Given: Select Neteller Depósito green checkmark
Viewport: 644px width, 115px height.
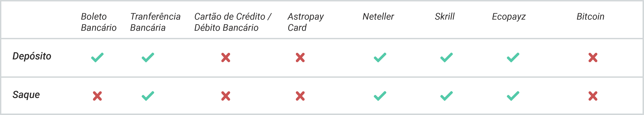Looking at the screenshot, I should click(380, 57).
